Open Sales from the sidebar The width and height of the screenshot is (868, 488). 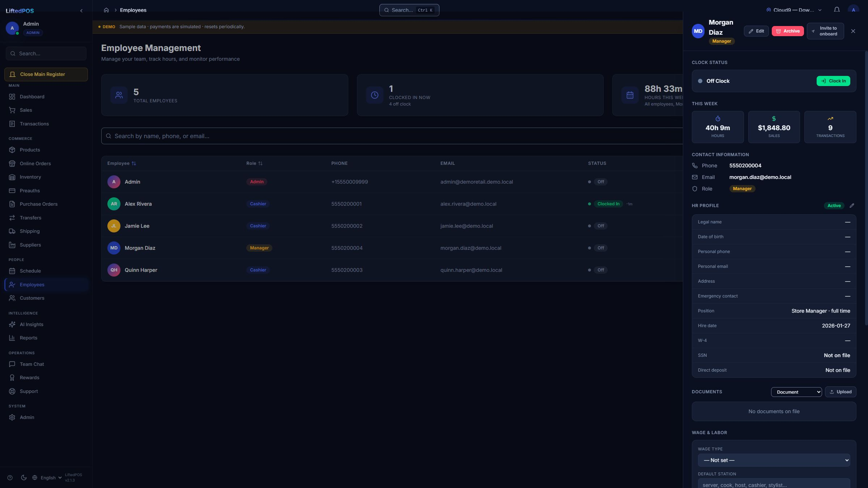pos(46,110)
